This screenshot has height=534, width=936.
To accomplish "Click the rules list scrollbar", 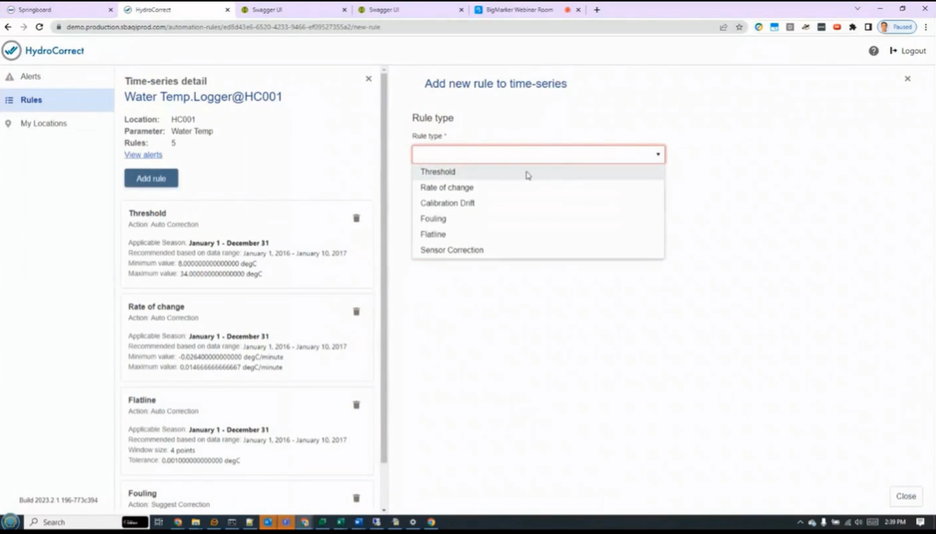I will pos(384,268).
